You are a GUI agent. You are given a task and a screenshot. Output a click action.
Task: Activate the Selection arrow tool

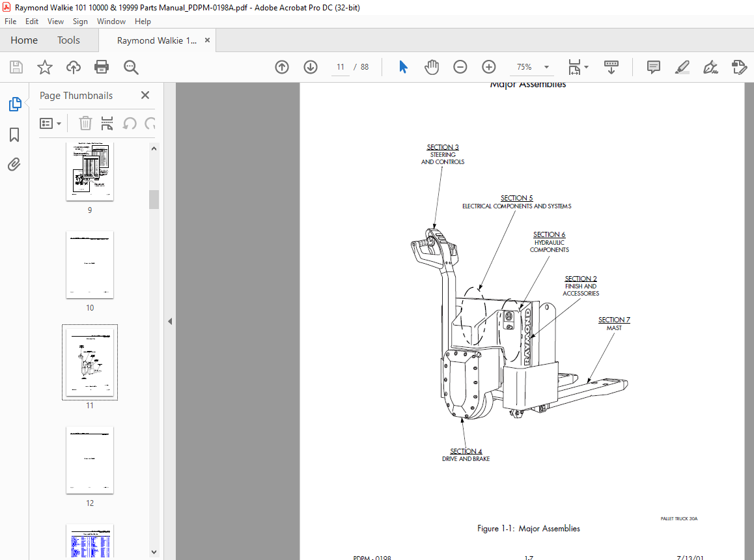pos(404,67)
